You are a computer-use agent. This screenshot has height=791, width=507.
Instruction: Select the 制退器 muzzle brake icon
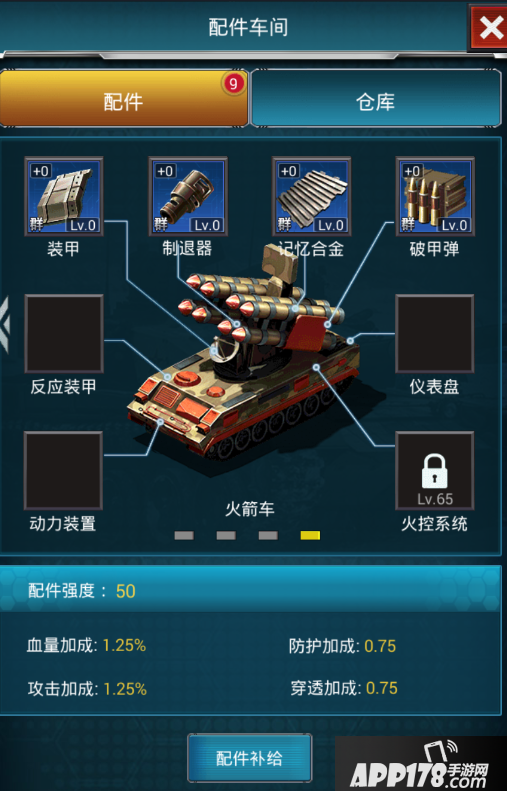188,196
